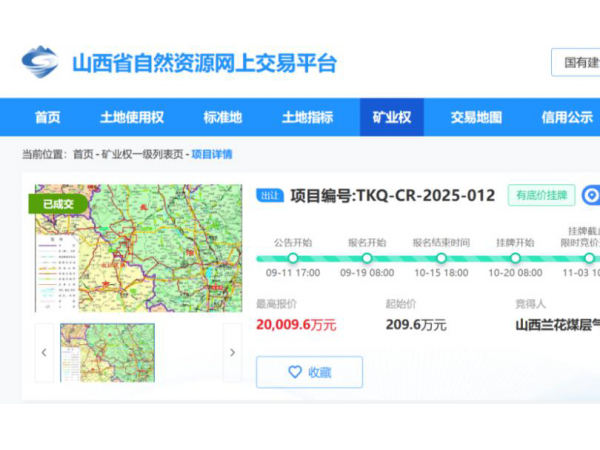
Task: Click the 挂牌开始 timeline node
Action: coord(516,258)
